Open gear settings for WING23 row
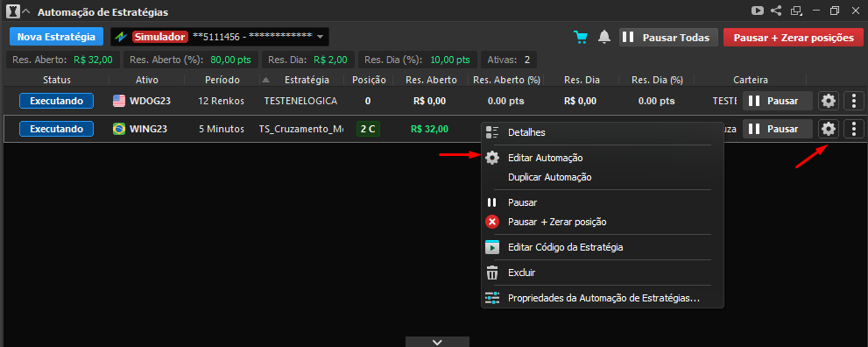Viewport: 868px width, 347px height. click(828, 129)
